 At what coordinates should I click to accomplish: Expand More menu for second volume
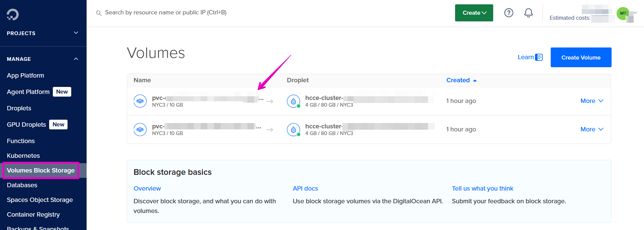(x=592, y=129)
